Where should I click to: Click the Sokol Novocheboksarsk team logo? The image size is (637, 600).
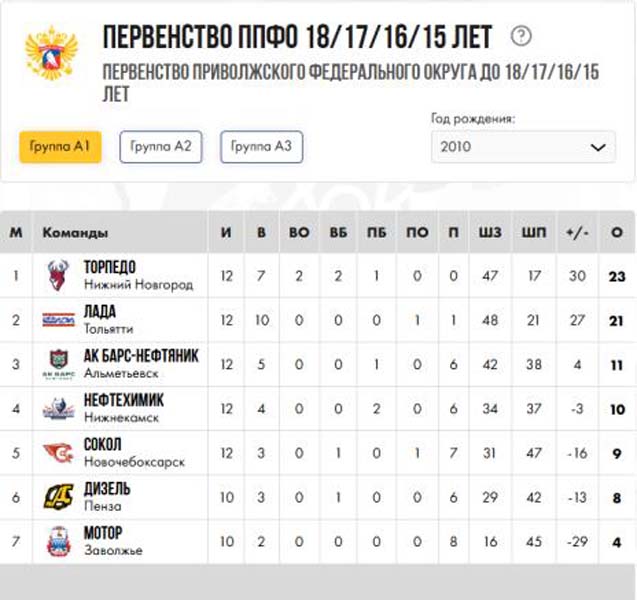tap(58, 453)
